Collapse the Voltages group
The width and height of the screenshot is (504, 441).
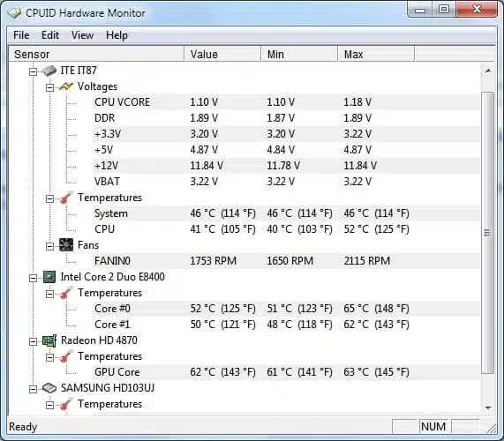coord(49,87)
